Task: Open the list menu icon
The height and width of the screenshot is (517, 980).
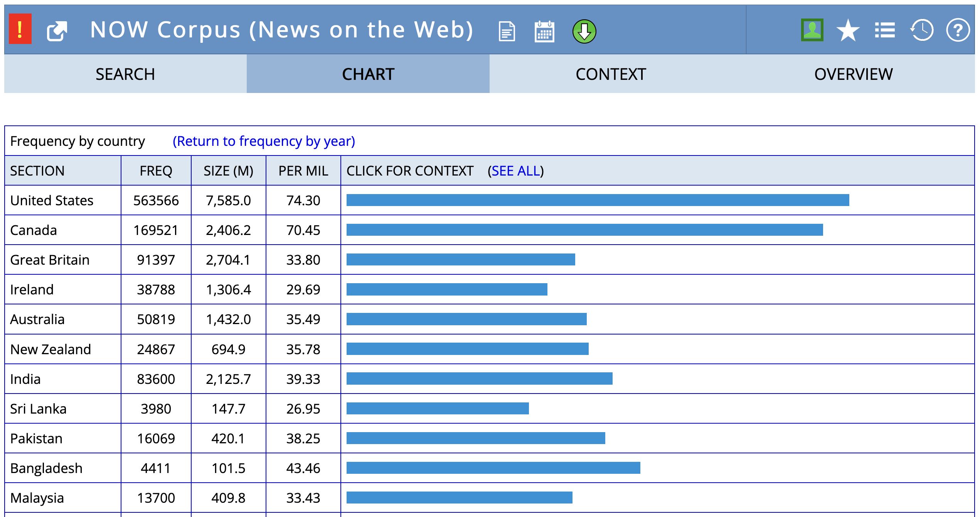Action: point(884,30)
